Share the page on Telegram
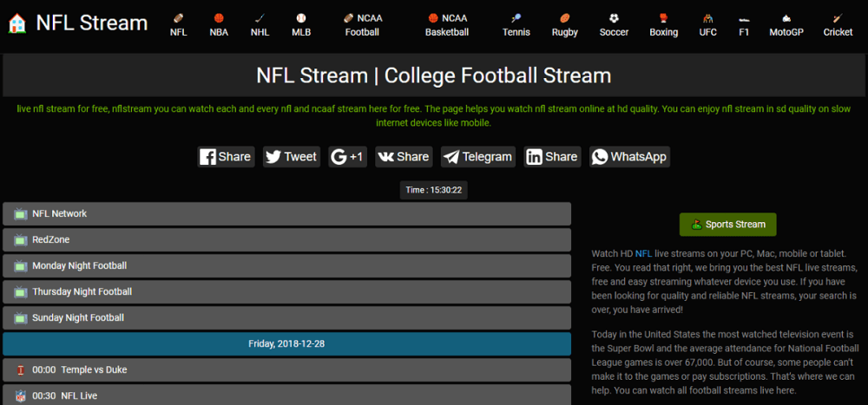 tap(477, 157)
